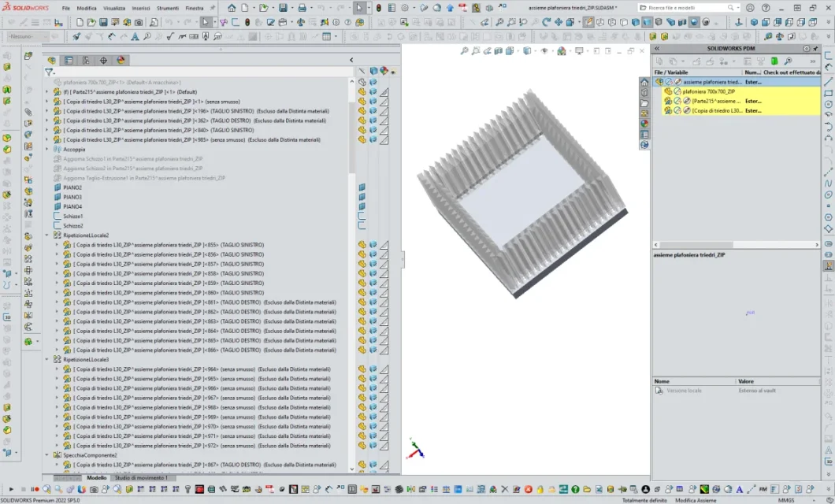The image size is (835, 504).
Task: Open the DisplayManager color sphere tab
Action: 121,60
